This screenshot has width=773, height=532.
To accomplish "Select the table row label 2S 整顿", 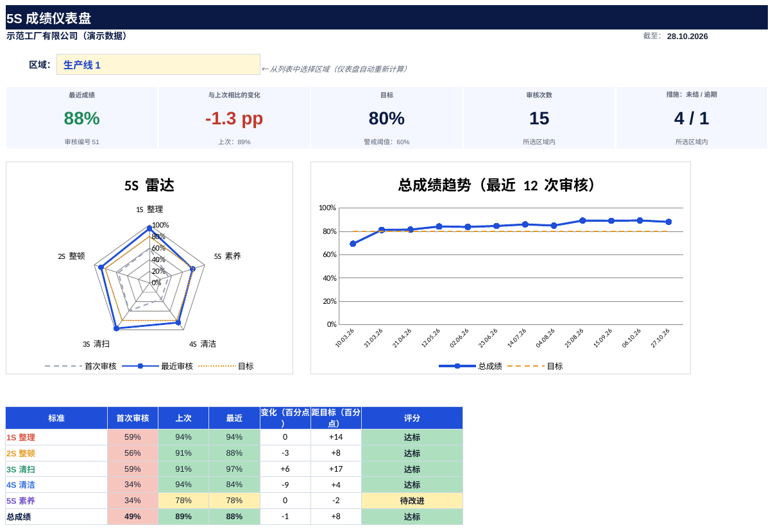I will (x=21, y=454).
